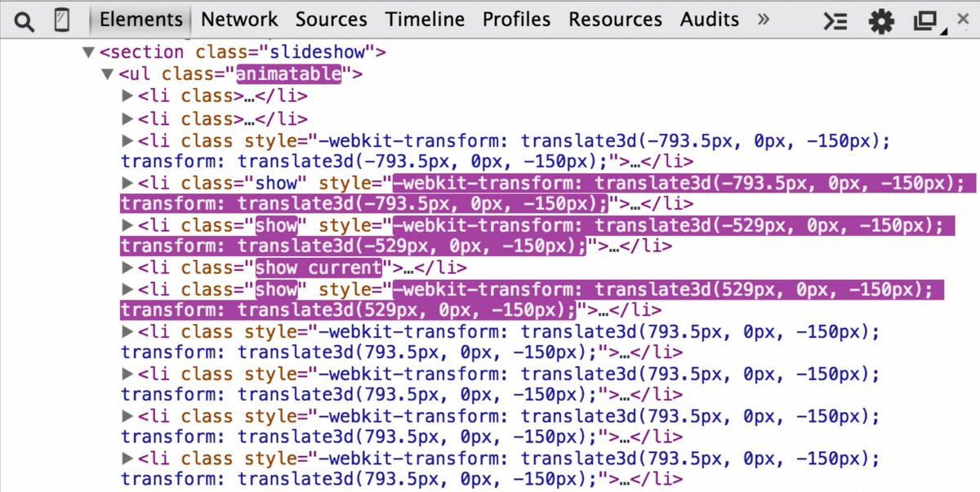Expand the first empty-class li node
The width and height of the screenshot is (980, 492).
coord(127,95)
